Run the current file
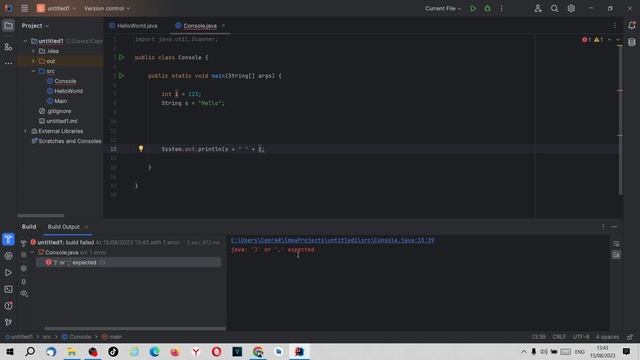 [473, 8]
